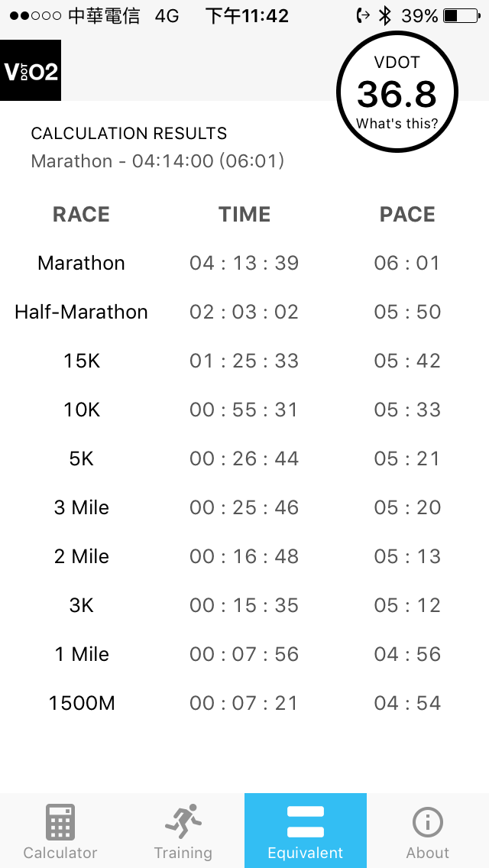Select the 1500M race row
This screenshot has width=489, height=868.
click(244, 703)
